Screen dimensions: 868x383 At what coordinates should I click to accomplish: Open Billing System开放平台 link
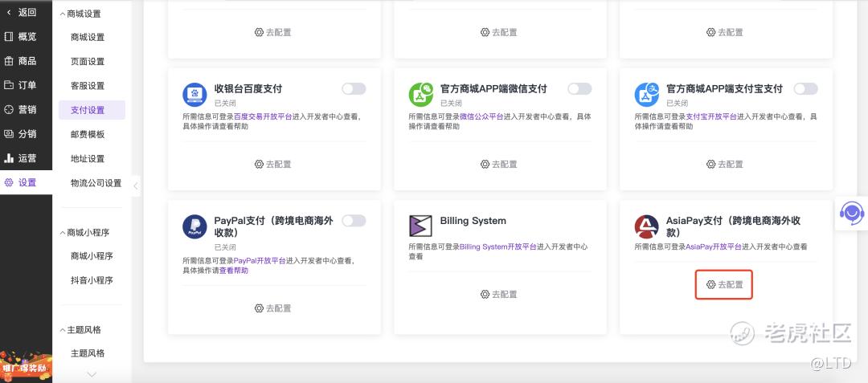(x=498, y=247)
